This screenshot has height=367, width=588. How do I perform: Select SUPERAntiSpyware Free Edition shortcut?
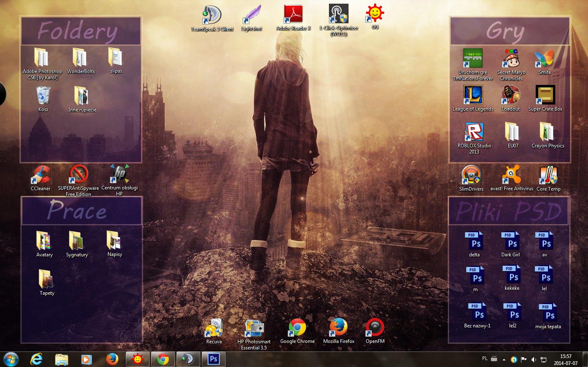click(x=78, y=181)
